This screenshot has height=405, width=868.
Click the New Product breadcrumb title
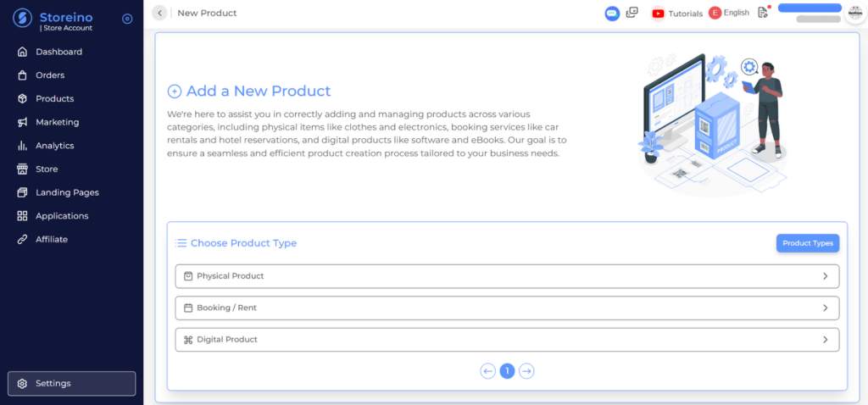point(207,13)
